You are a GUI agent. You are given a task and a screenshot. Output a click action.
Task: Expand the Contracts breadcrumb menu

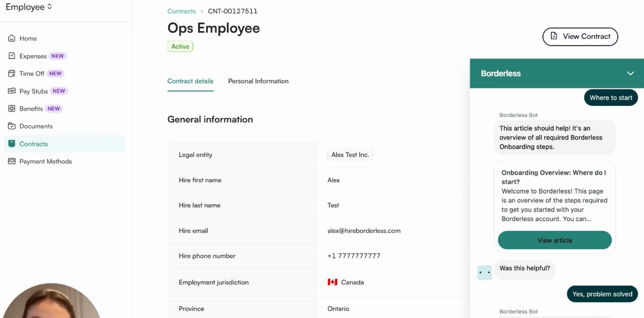(202, 11)
